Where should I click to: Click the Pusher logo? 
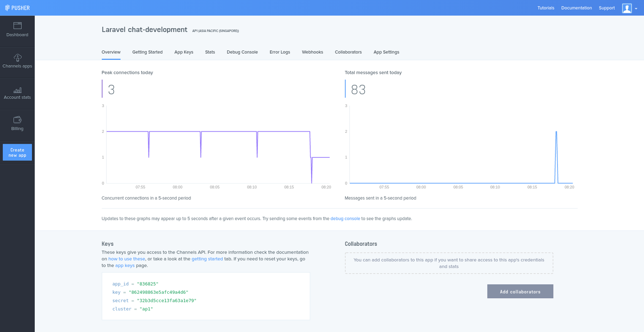coord(17,8)
